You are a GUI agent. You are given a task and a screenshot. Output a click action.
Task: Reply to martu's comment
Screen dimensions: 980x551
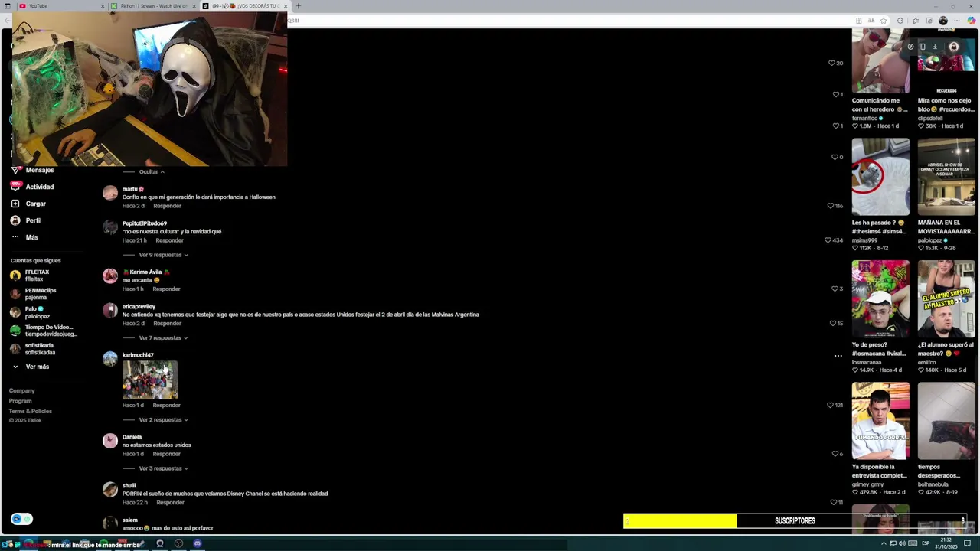point(167,206)
